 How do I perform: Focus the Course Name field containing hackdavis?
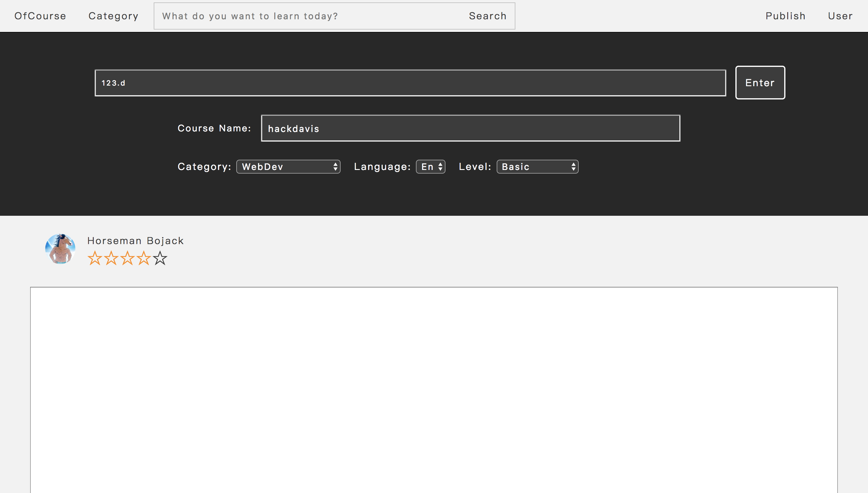[x=470, y=128]
